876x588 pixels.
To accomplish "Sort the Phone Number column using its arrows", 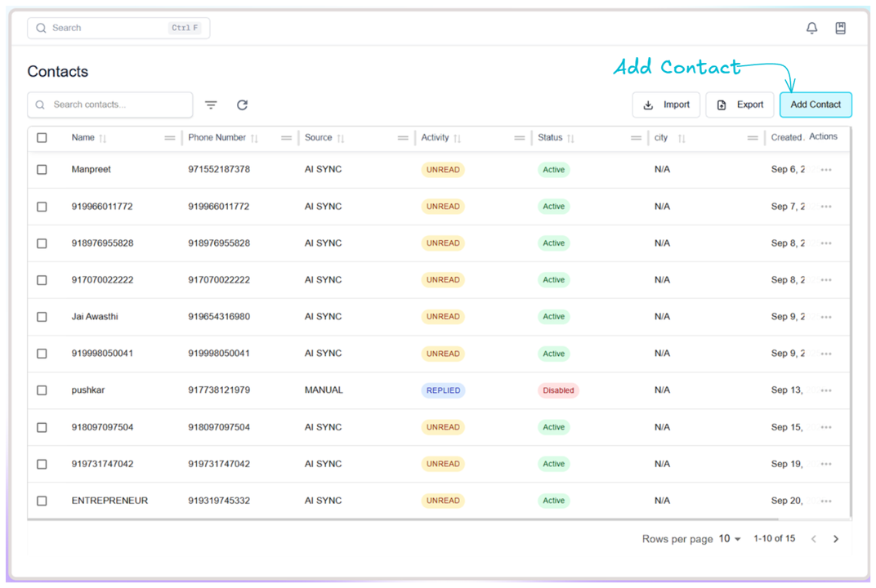I will tap(256, 138).
